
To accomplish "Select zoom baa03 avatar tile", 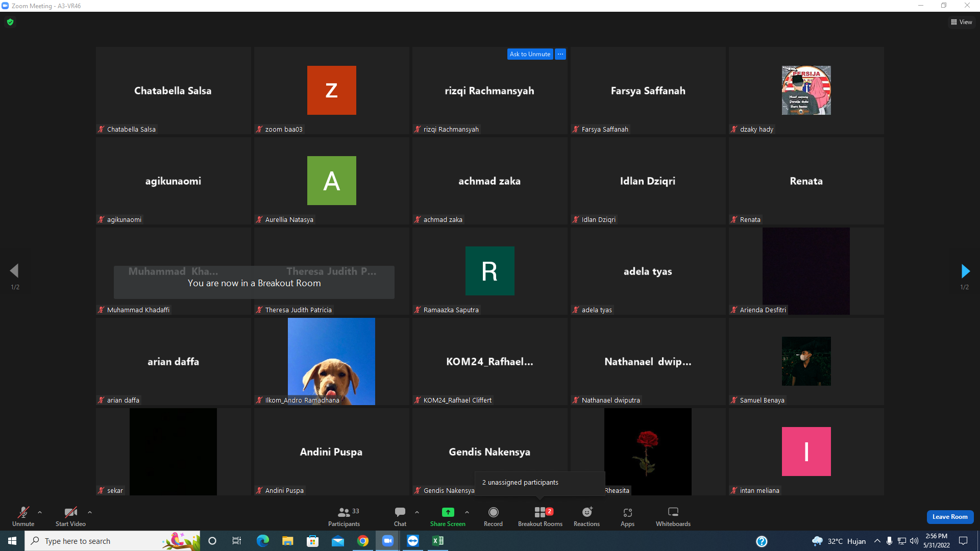I will point(332,90).
